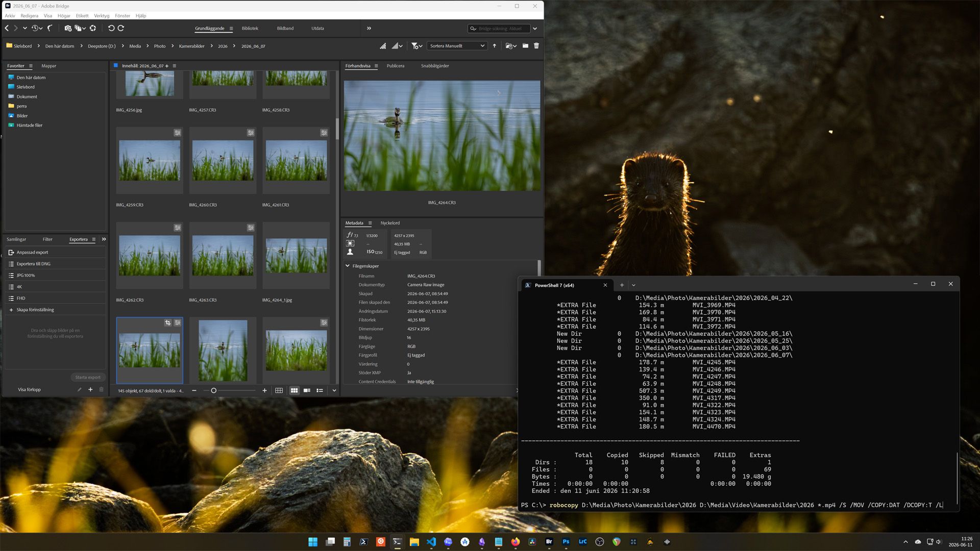This screenshot has height=551, width=980.
Task: Collapse the Filegenskaper metadata section
Action: (348, 266)
